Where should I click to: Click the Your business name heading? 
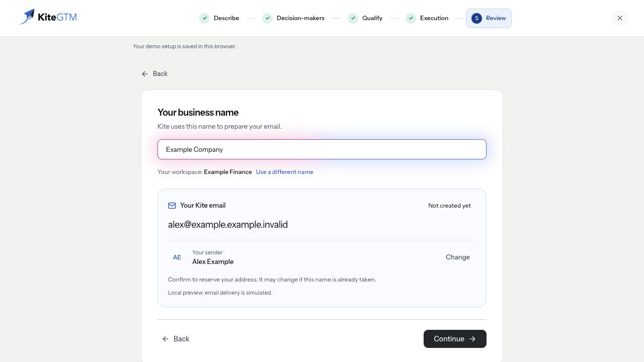coord(198,112)
